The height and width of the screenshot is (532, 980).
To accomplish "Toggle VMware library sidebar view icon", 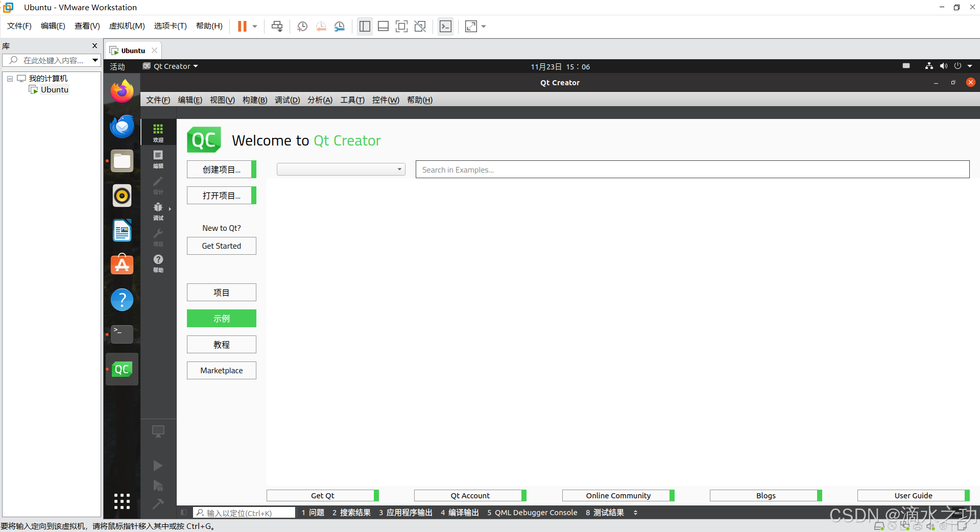I will [x=365, y=26].
